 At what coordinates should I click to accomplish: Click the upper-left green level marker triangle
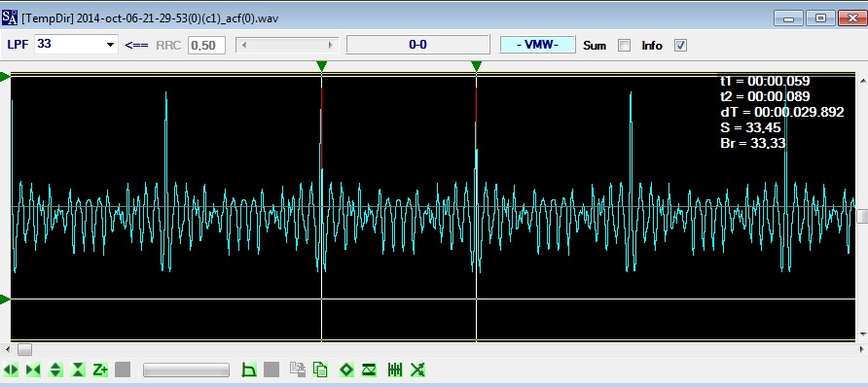5,77
